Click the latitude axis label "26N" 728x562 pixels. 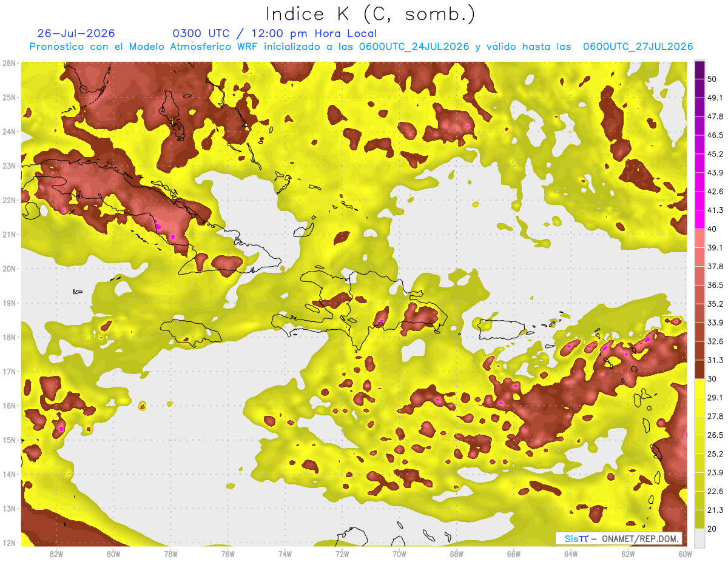[9, 63]
